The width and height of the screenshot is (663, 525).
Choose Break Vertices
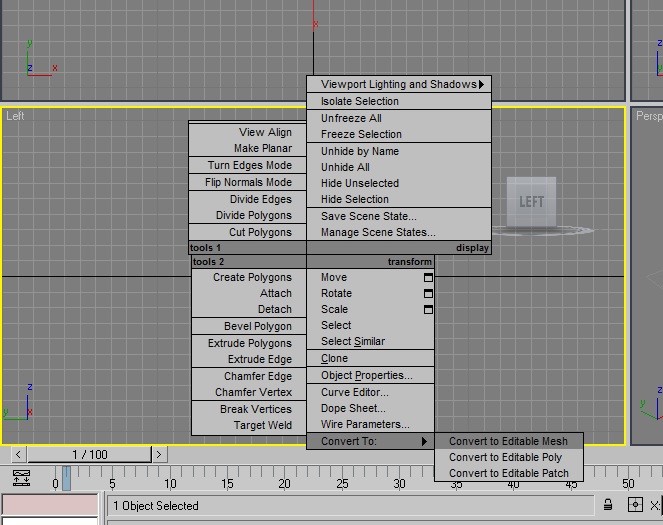pyautogui.click(x=249, y=409)
